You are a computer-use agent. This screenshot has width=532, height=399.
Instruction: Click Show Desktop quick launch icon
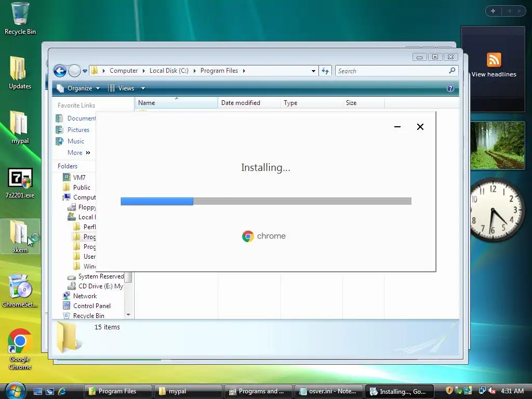(x=37, y=392)
